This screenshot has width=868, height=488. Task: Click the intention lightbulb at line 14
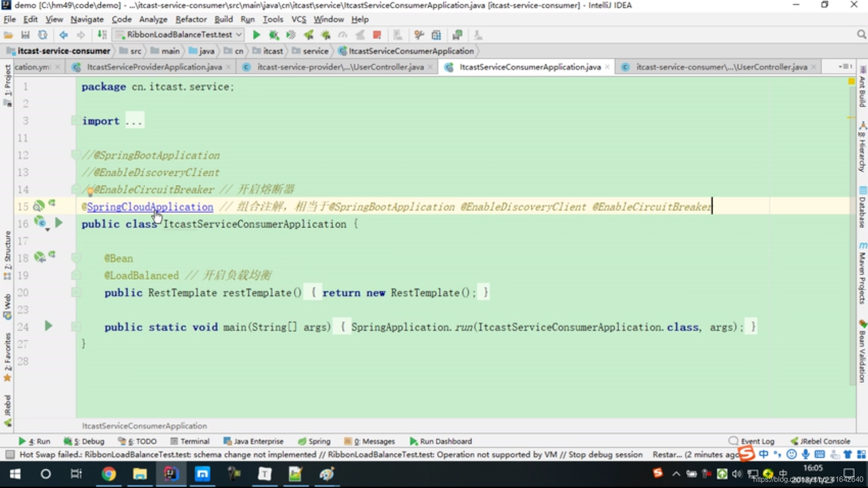[90, 192]
